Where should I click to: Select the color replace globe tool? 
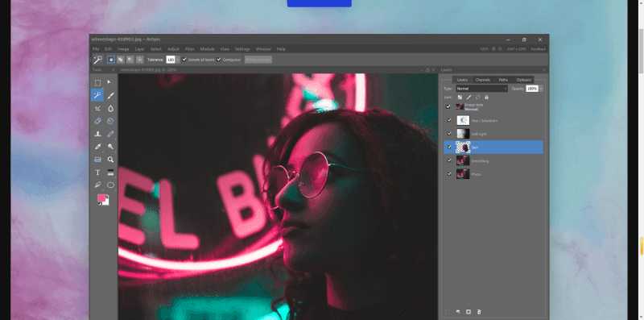(x=110, y=122)
